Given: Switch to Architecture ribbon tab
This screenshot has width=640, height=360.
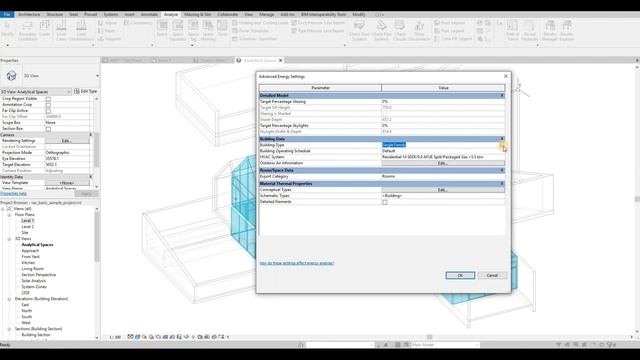Looking at the screenshot, I should coord(29,14).
